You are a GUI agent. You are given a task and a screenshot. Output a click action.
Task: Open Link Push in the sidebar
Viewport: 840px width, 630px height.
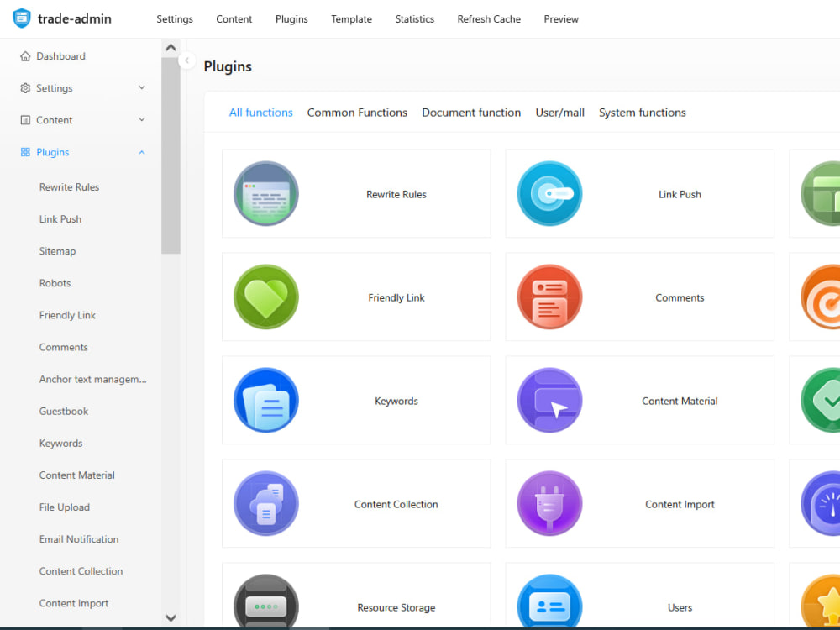pos(60,219)
